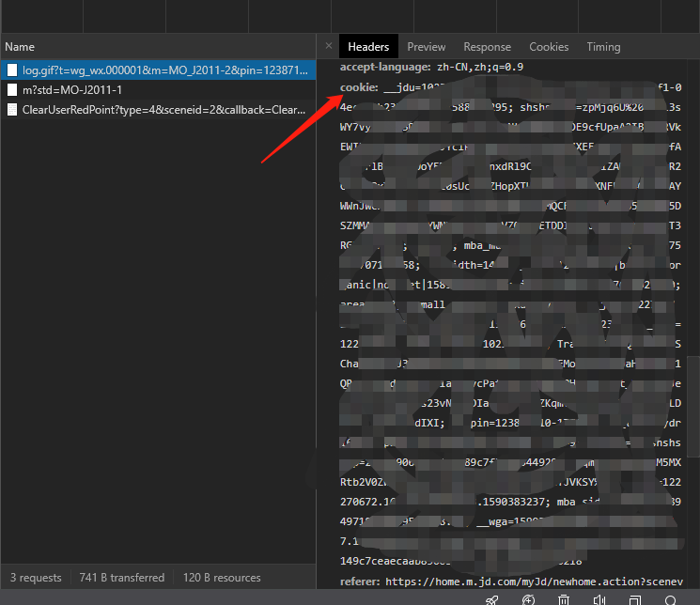
Task: Click the Name column header
Action: pos(20,47)
